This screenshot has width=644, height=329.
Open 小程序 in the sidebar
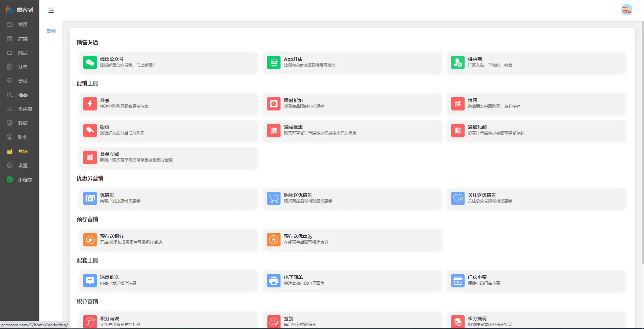click(19, 180)
